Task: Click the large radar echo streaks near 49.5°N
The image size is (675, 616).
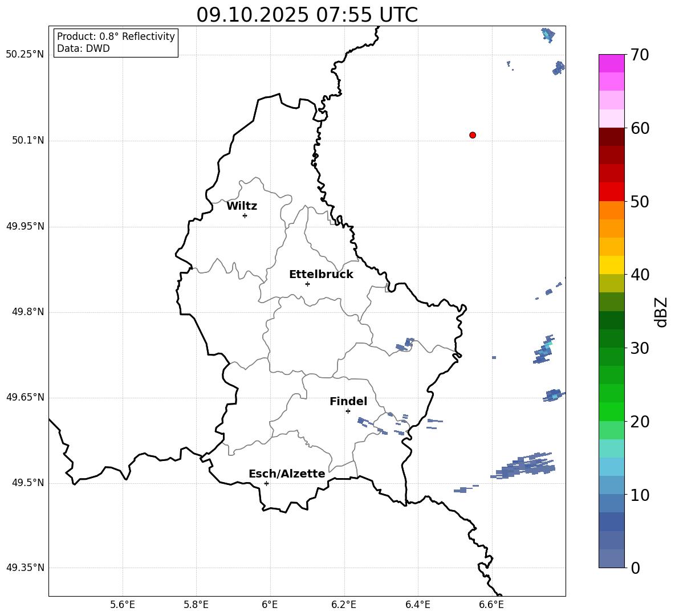Action: coord(523,466)
